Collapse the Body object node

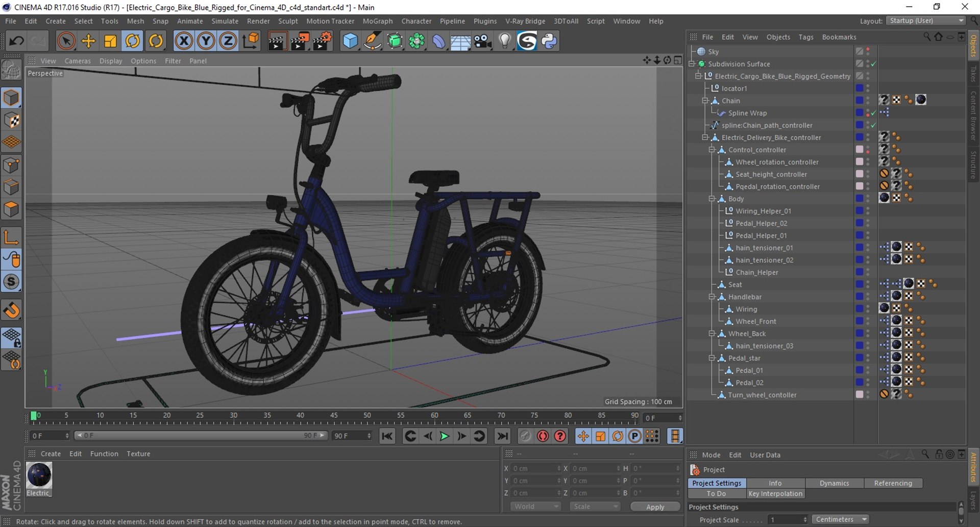click(x=712, y=199)
